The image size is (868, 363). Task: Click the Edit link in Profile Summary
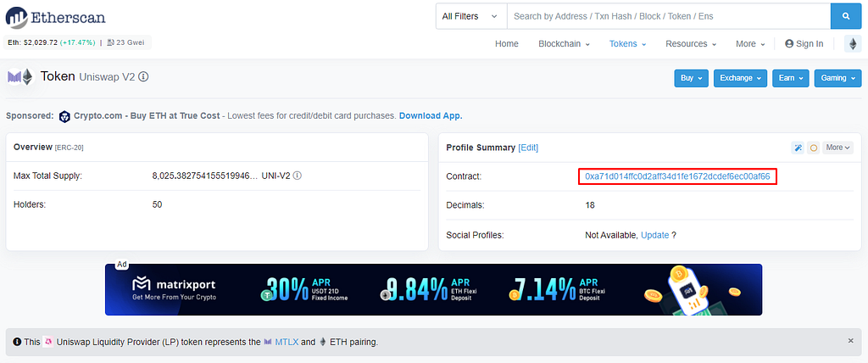pos(528,148)
